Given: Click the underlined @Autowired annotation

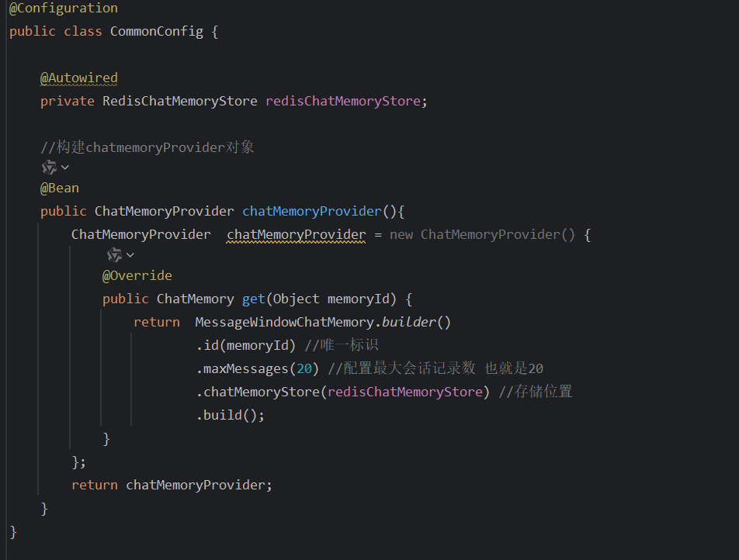Looking at the screenshot, I should (x=78, y=78).
